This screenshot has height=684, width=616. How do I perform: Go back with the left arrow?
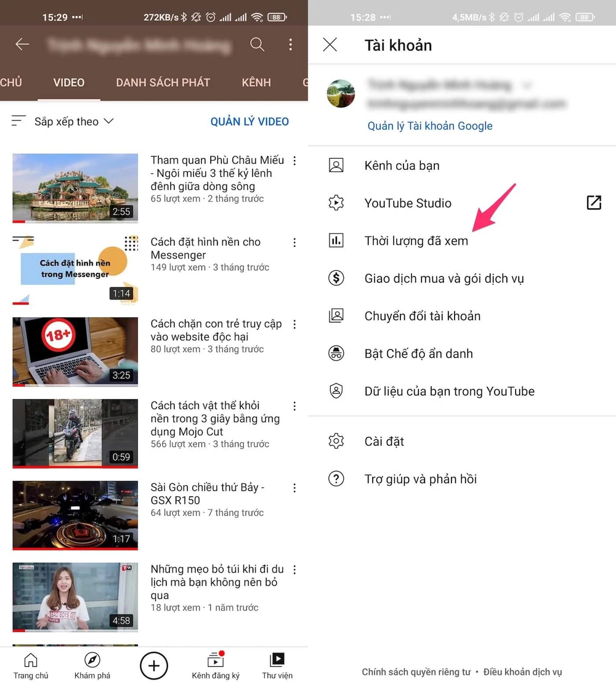(22, 44)
